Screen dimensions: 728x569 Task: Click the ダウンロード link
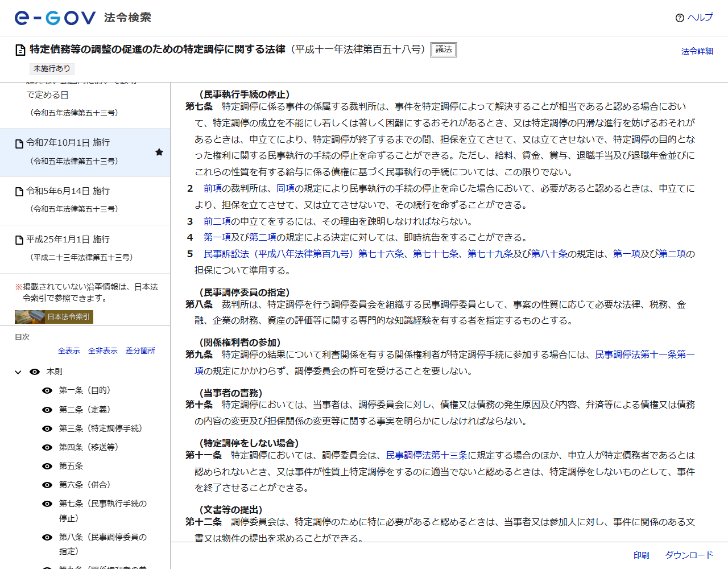(689, 555)
